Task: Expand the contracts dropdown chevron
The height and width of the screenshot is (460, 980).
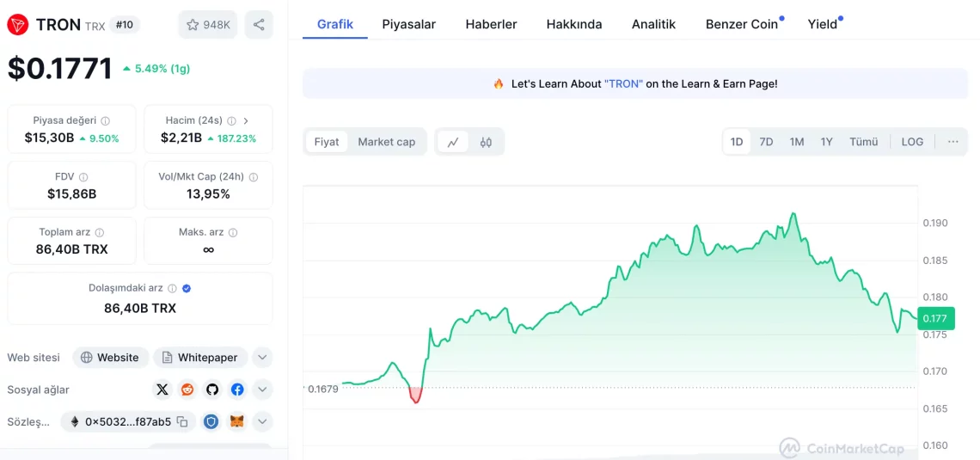Action: point(262,422)
